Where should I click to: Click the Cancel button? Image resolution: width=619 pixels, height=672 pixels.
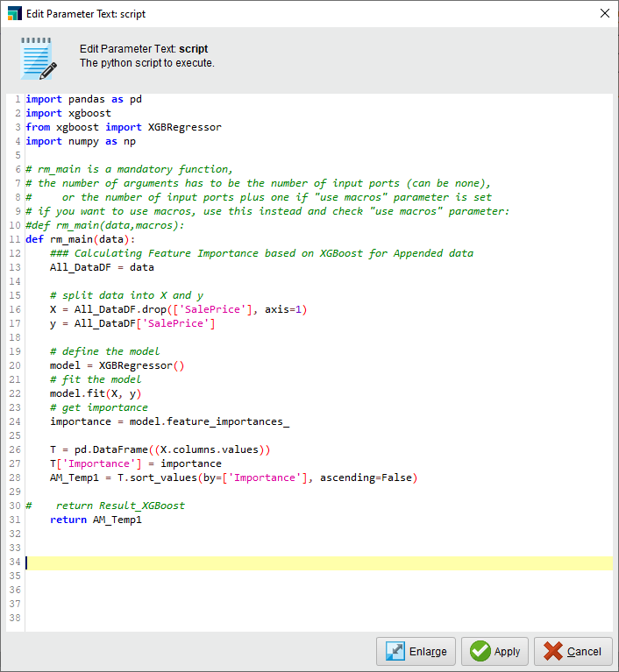coord(573,651)
